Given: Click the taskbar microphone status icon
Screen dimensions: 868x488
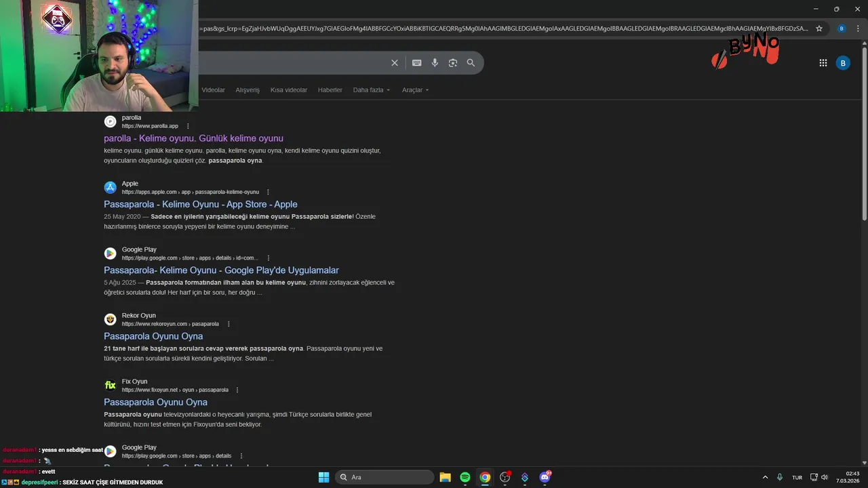Looking at the screenshot, I should click(x=780, y=477).
